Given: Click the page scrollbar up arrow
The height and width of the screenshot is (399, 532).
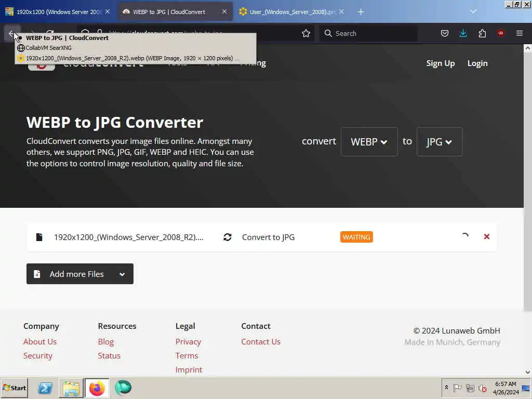Looking at the screenshot, I should point(528,48).
